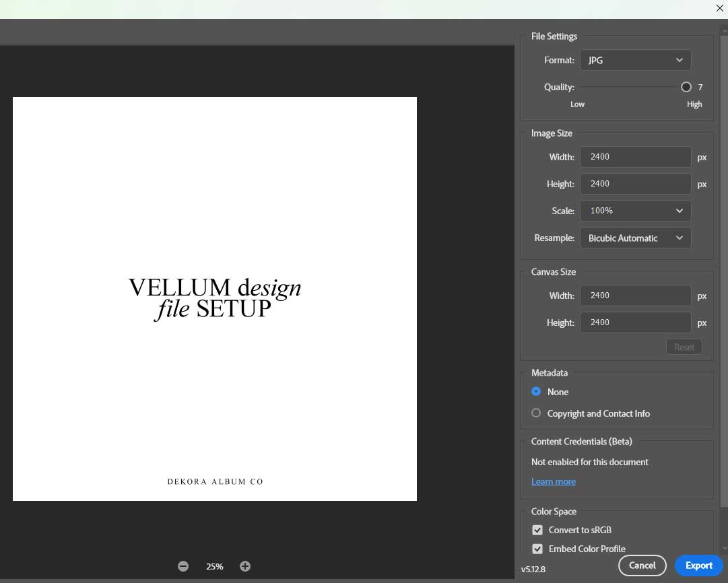Open the Learn more link

[x=553, y=481]
